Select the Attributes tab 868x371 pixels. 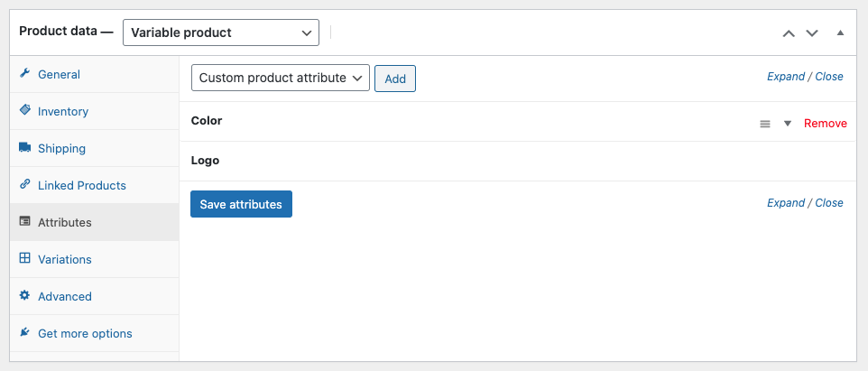pyautogui.click(x=94, y=222)
